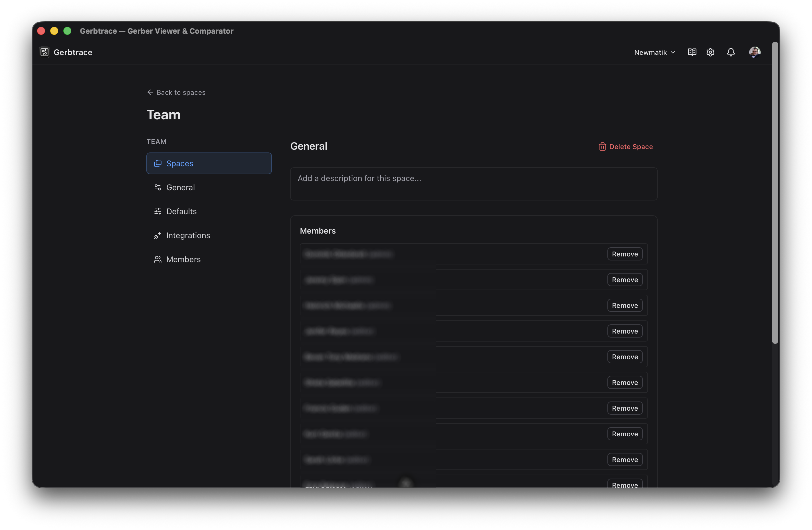
Task: Remove the ninth member in list
Action: click(x=625, y=459)
